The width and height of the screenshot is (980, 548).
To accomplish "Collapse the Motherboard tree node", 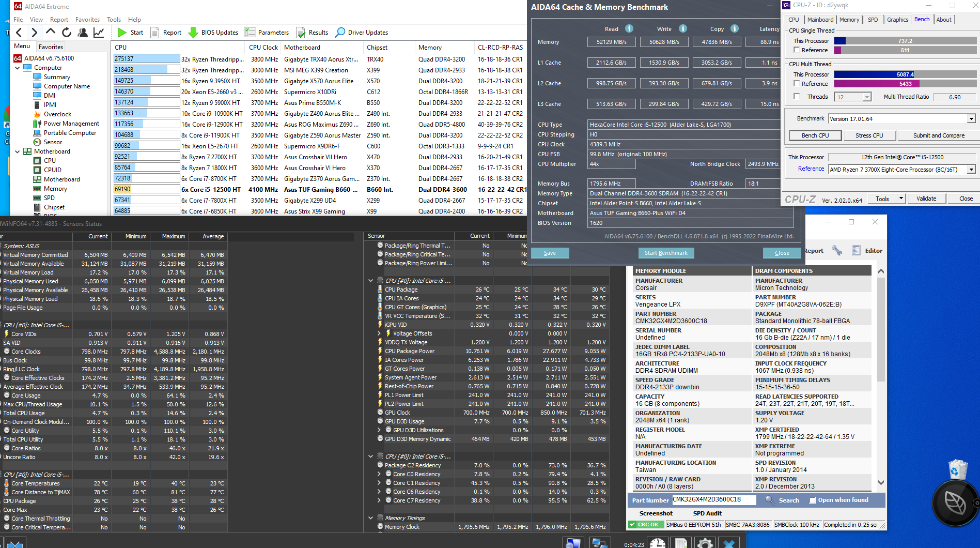I will click(18, 151).
